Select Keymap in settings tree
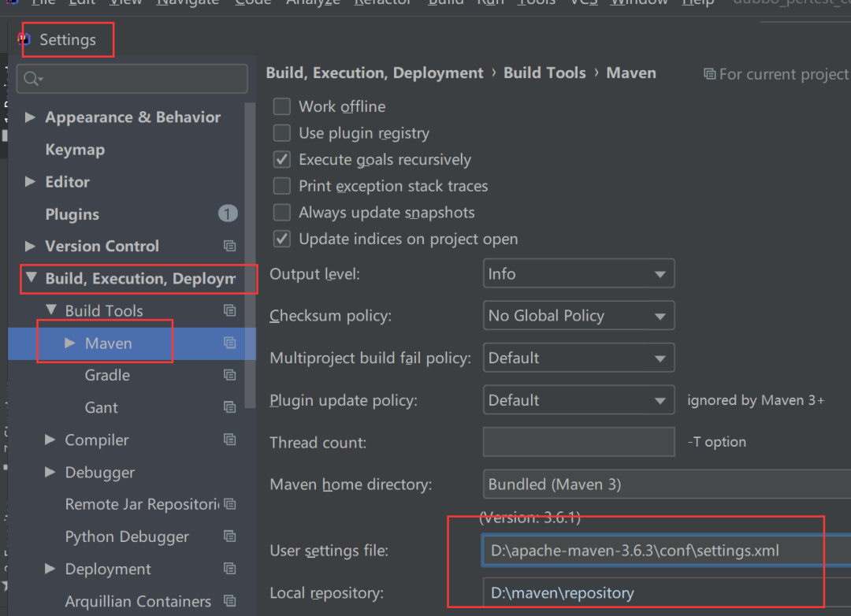 click(75, 150)
